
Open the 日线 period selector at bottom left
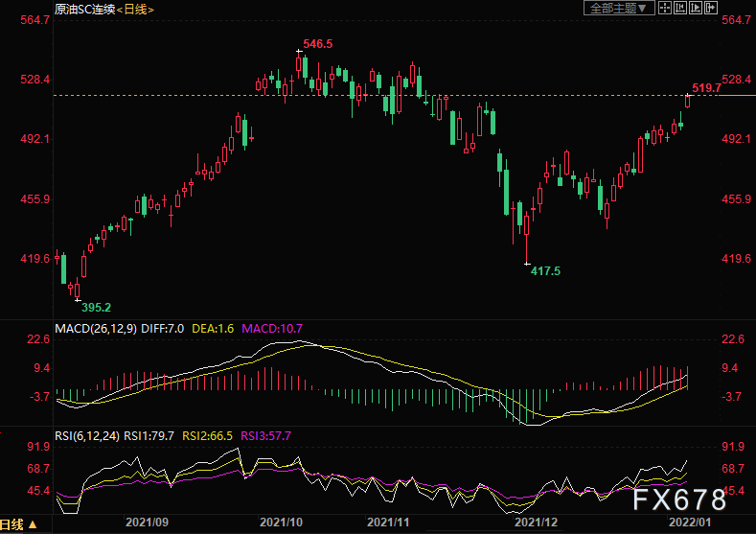click(18, 524)
